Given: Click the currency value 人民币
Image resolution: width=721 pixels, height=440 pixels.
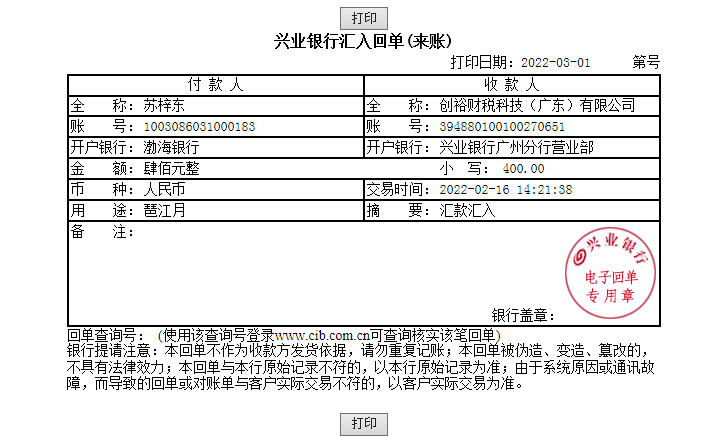Looking at the screenshot, I should tap(164, 189).
